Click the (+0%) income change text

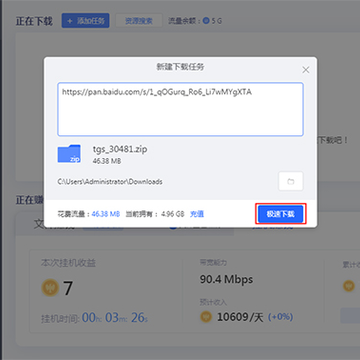click(280, 317)
